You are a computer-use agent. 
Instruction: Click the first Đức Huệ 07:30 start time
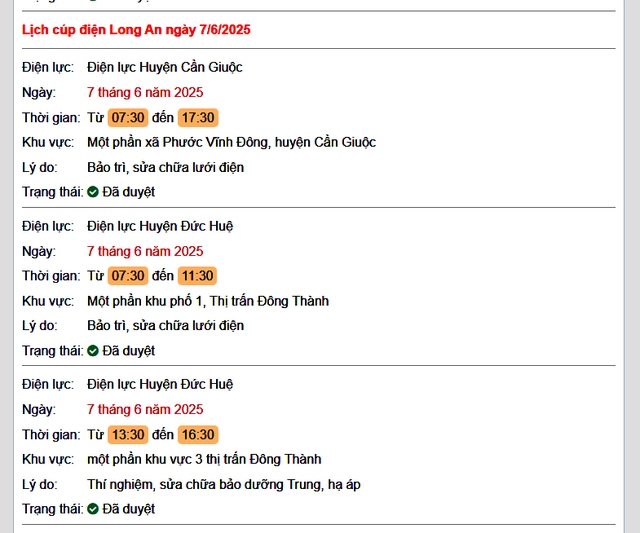(128, 275)
